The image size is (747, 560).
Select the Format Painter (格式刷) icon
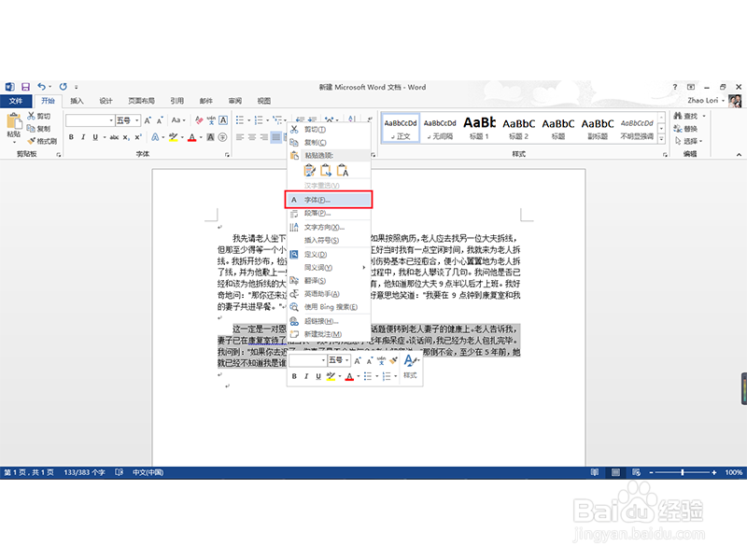[31, 140]
